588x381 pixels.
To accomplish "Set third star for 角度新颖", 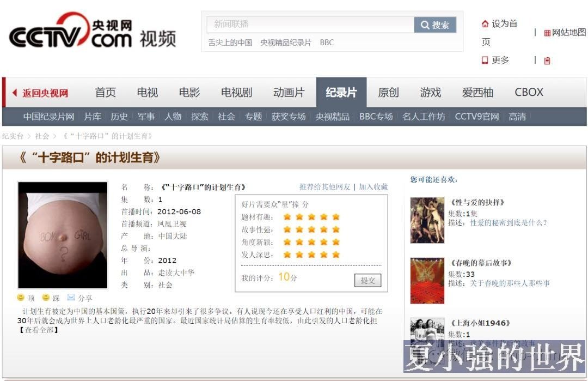I will tap(311, 242).
